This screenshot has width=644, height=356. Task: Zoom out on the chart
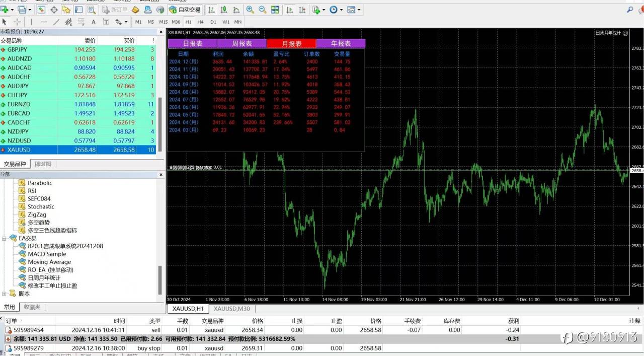pyautogui.click(x=263, y=10)
